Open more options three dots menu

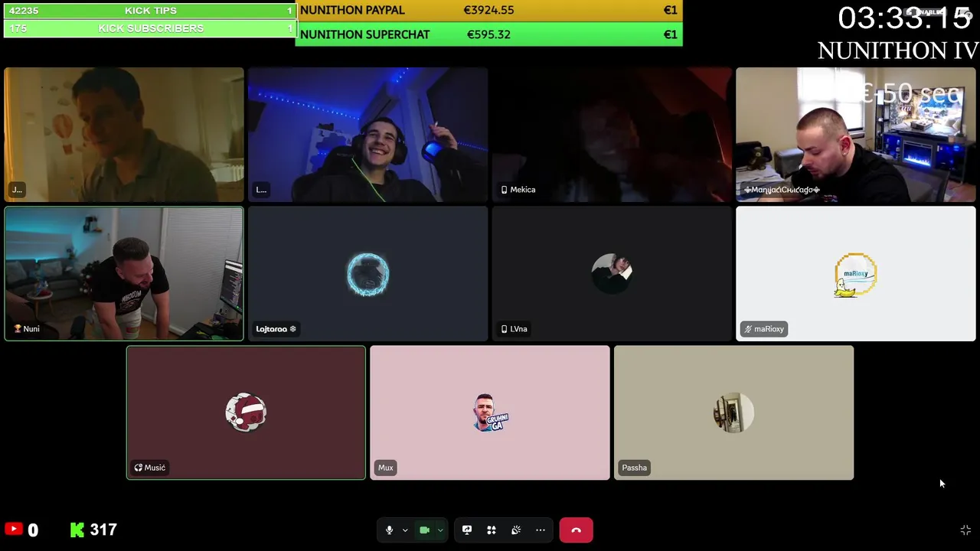[541, 530]
